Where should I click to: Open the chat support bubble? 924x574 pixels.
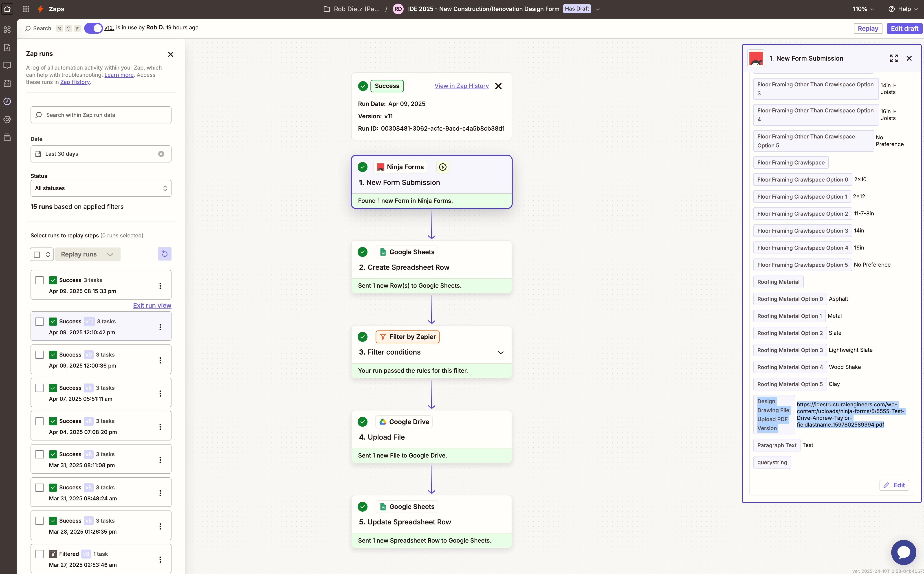click(904, 552)
